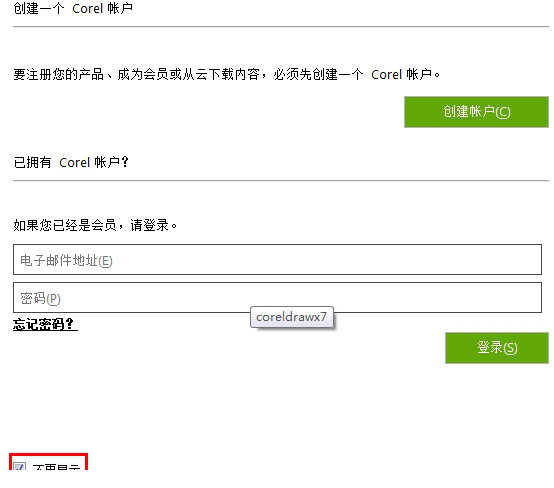Open the 忘记密码? forgot password link
Viewport: 554px width, 488px height.
(x=45, y=324)
